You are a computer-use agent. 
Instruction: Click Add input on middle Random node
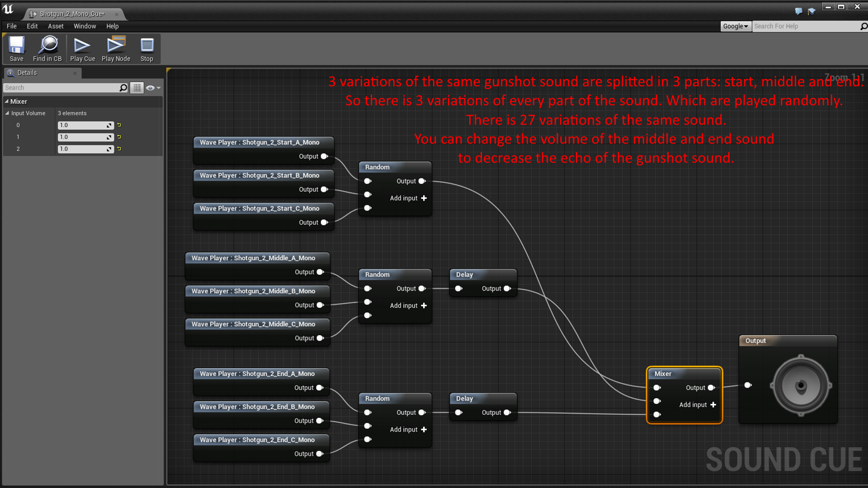click(408, 305)
